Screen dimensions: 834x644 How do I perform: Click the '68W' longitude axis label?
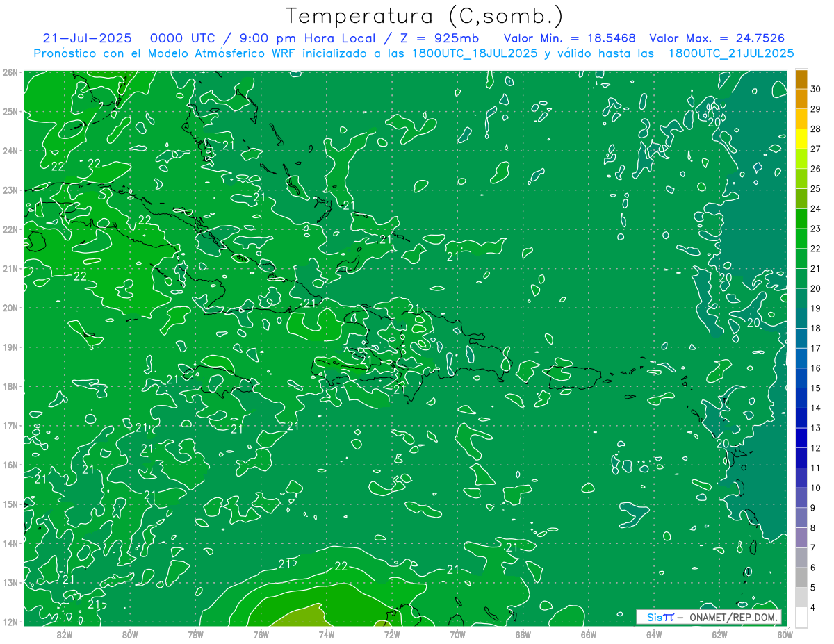[523, 634]
